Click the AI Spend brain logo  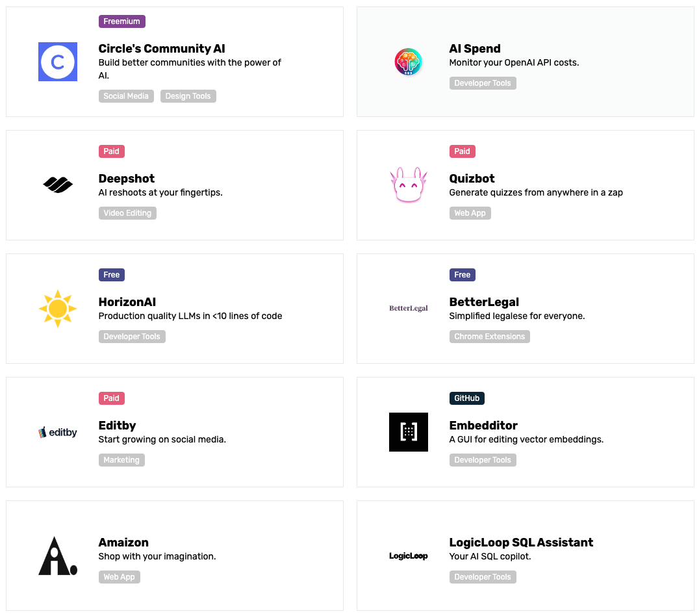409,62
